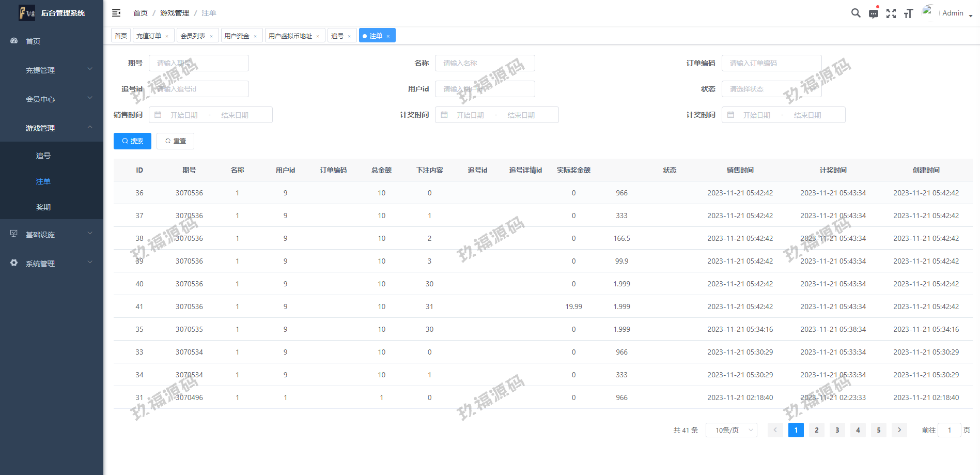Open 奖期 in the sidebar menu
This screenshot has height=475, width=980.
click(x=43, y=207)
